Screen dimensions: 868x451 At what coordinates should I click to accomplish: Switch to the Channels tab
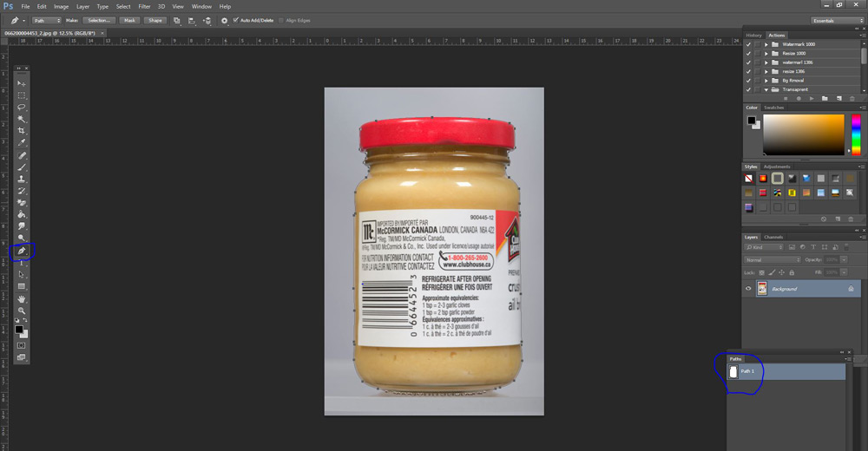(x=773, y=237)
